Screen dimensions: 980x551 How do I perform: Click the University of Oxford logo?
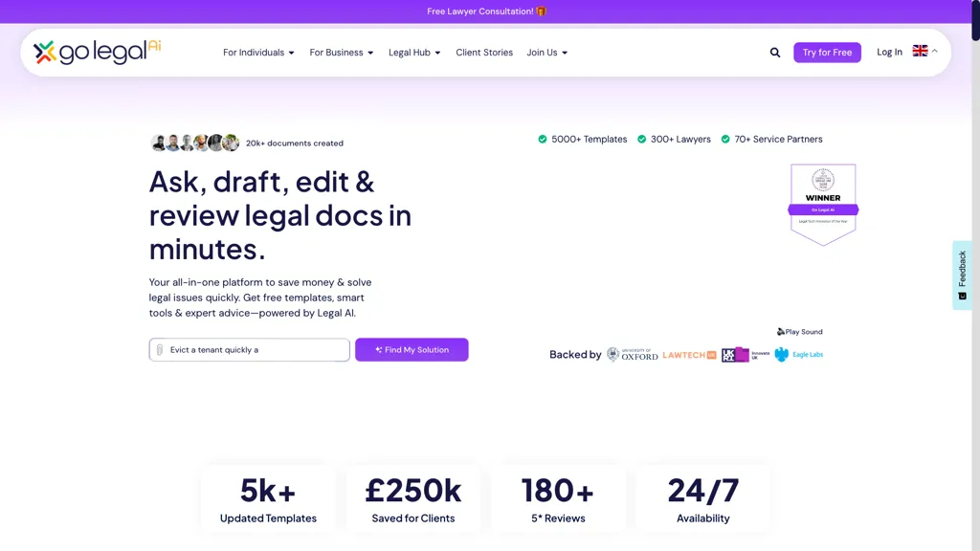tap(633, 355)
